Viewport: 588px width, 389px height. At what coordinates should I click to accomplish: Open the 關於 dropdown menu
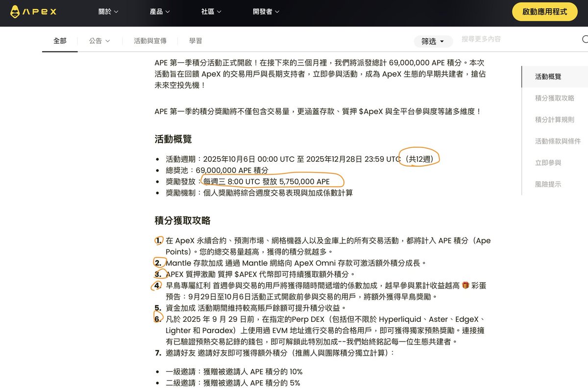pyautogui.click(x=108, y=11)
